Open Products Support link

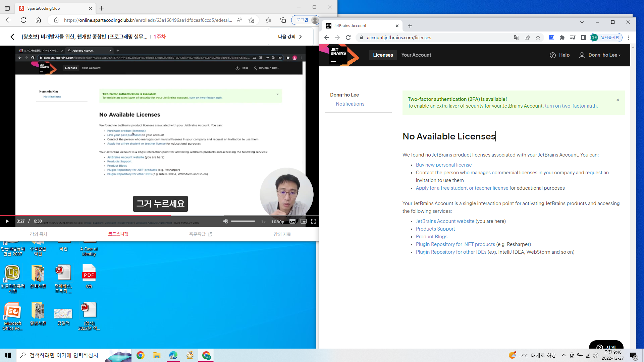[435, 229]
